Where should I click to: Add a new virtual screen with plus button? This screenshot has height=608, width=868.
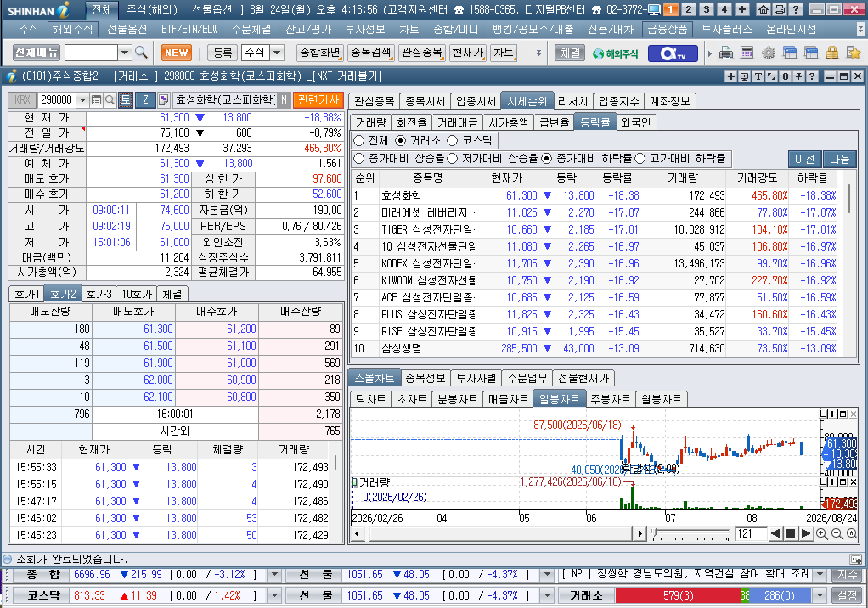[x=742, y=9]
